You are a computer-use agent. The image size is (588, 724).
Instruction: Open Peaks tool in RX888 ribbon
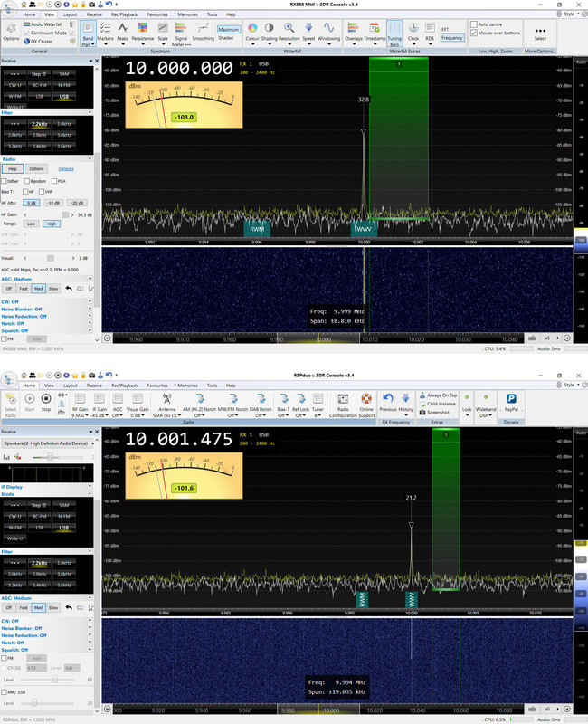pyautogui.click(x=122, y=33)
